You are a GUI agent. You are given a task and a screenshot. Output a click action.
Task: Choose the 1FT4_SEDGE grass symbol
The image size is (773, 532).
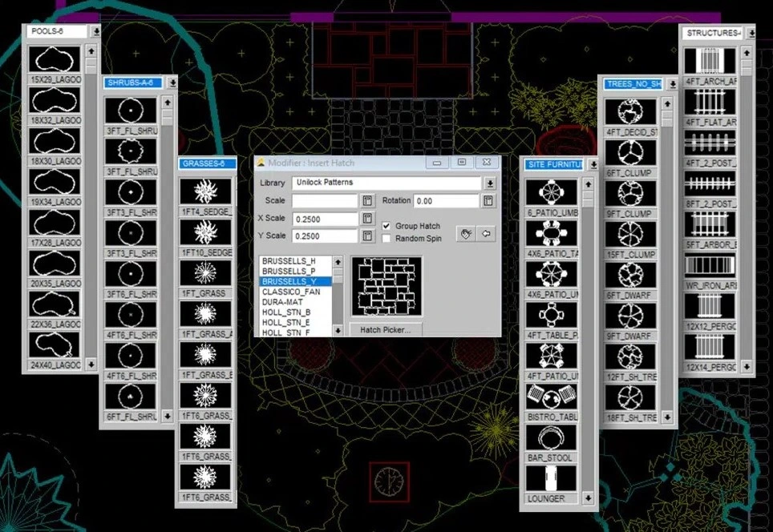[x=205, y=192]
